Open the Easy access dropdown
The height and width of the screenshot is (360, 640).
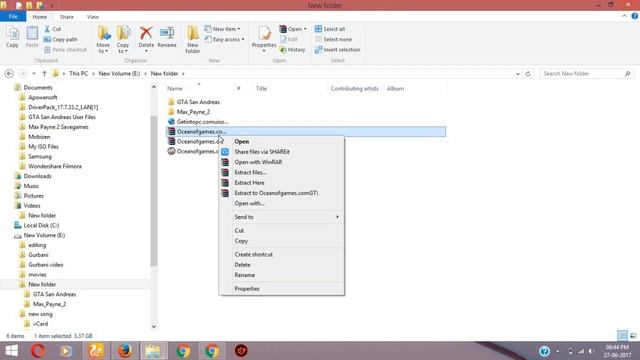[224, 40]
